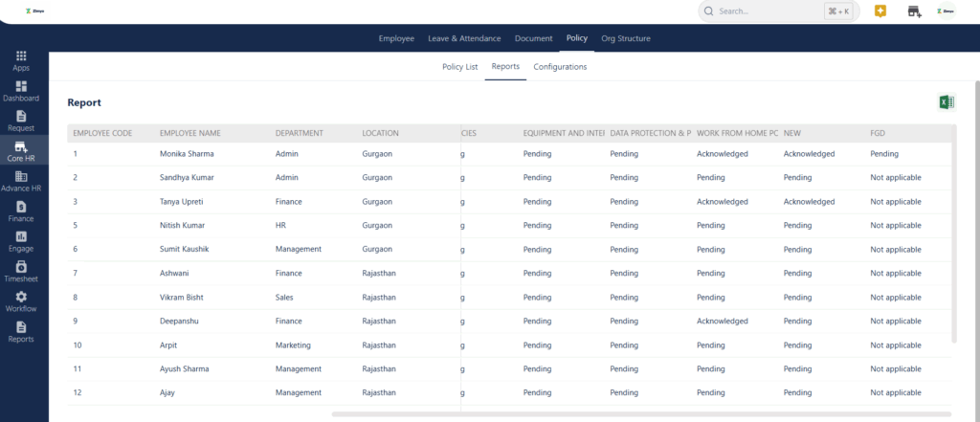Click Monika Sharma's NEW Acknowledged cell
Viewport: 980px width, 422px height.
tap(809, 154)
